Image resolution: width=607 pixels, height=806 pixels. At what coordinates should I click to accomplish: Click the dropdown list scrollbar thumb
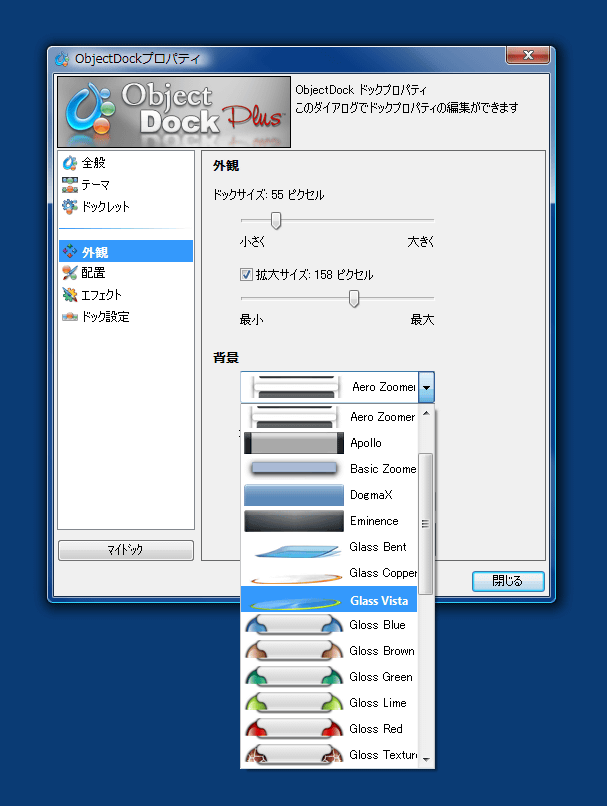[x=425, y=523]
